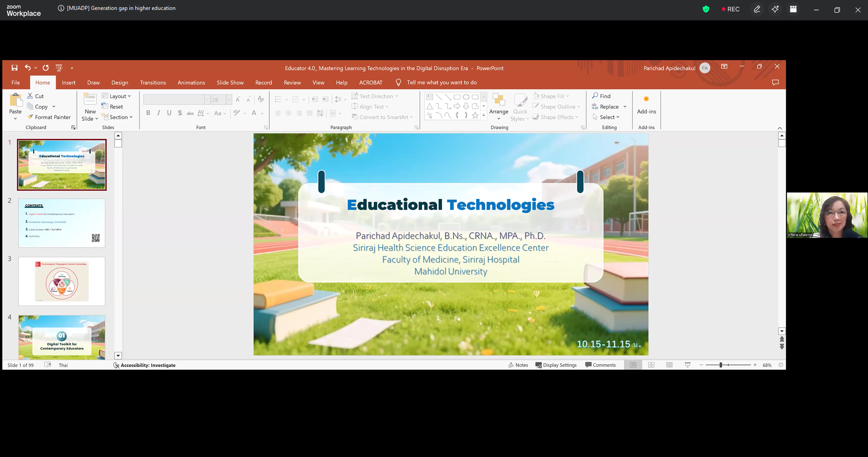Select slide 3 thumbnail
The height and width of the screenshot is (457, 868).
62,281
